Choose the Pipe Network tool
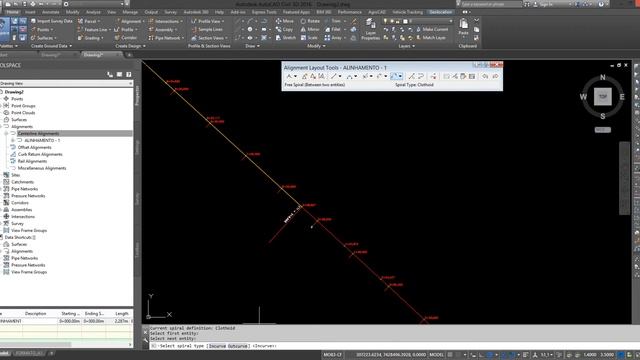This screenshot has width=640, height=360. click(x=166, y=38)
